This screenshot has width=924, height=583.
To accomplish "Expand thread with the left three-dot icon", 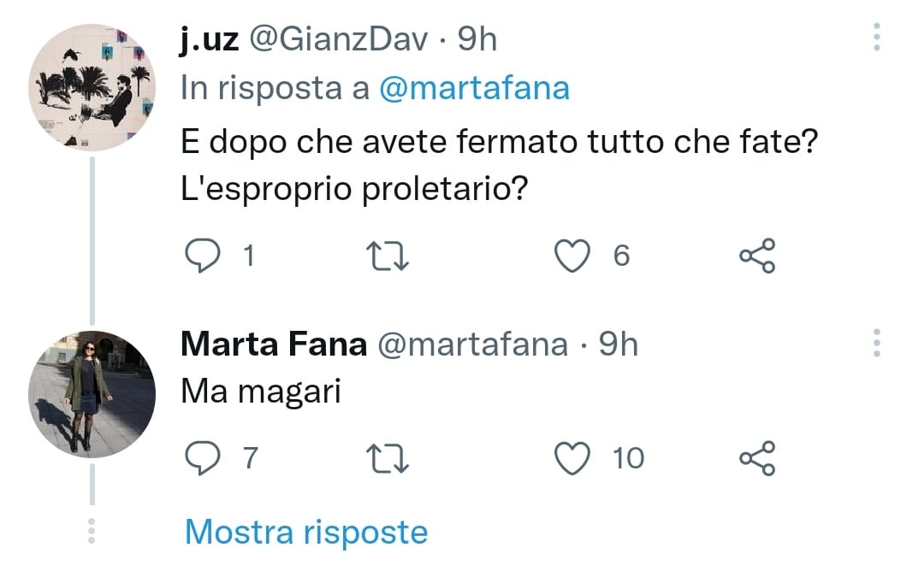I will pyautogui.click(x=92, y=530).
